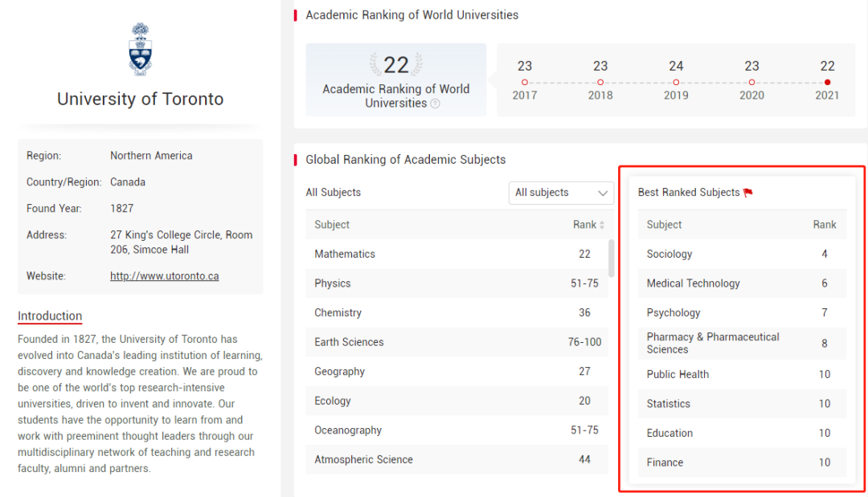
Task: Click the Oceanography subject row
Action: pyautogui.click(x=457, y=430)
